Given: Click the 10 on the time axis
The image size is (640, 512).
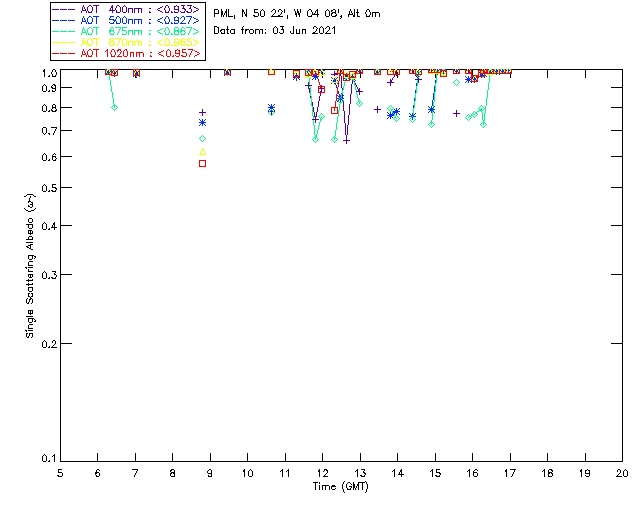Looking at the screenshot, I should [247, 473].
